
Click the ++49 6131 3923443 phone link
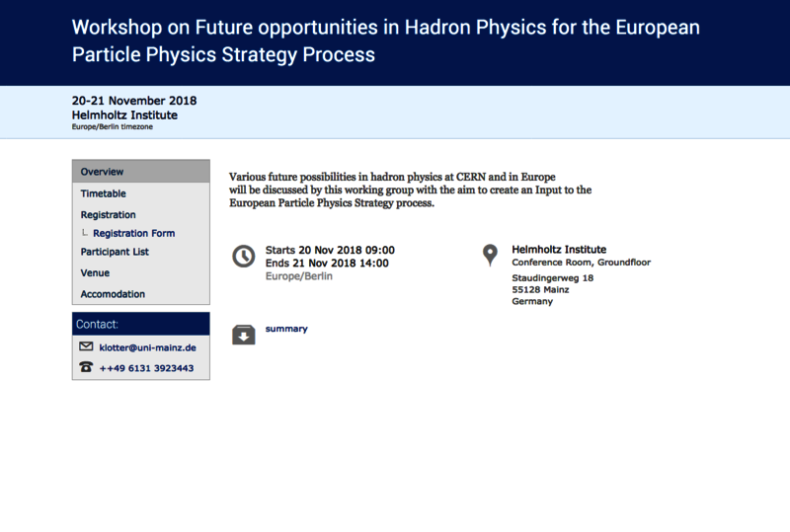146,368
